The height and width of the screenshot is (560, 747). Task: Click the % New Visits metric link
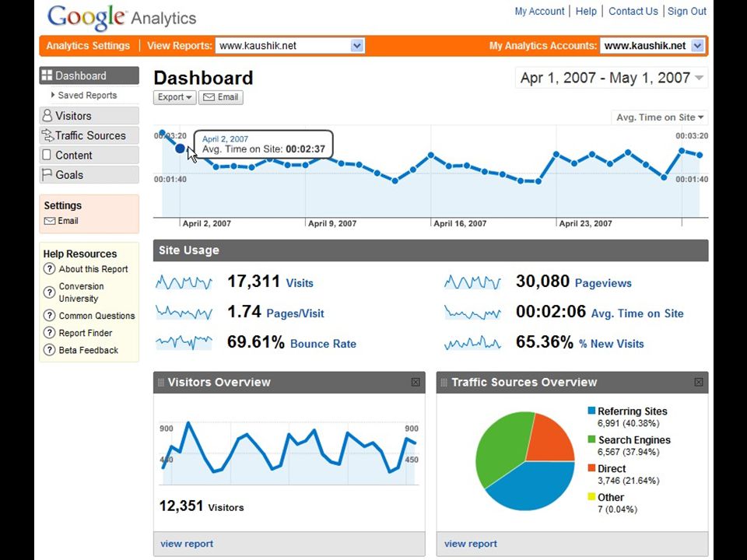pos(612,344)
